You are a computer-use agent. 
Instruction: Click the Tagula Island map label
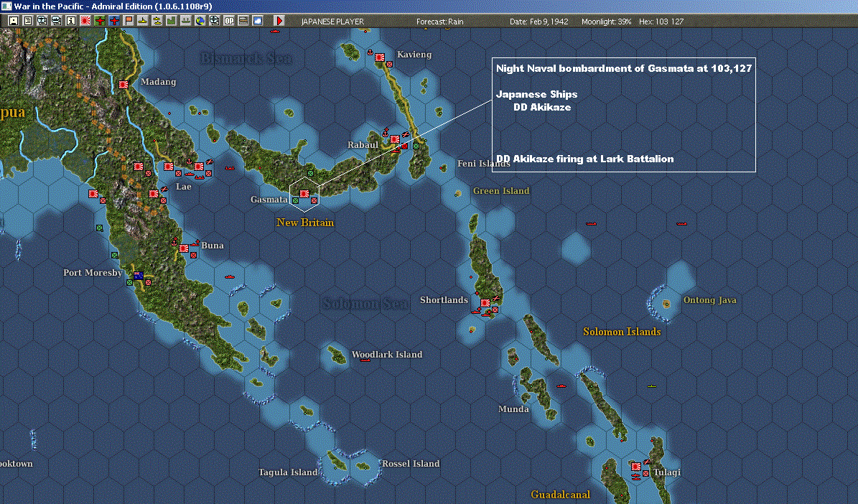click(289, 472)
